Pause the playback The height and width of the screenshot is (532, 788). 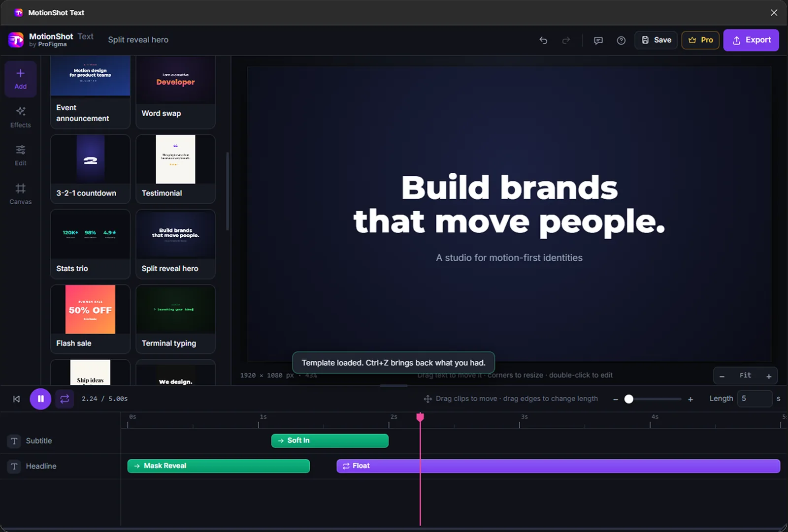(x=40, y=399)
